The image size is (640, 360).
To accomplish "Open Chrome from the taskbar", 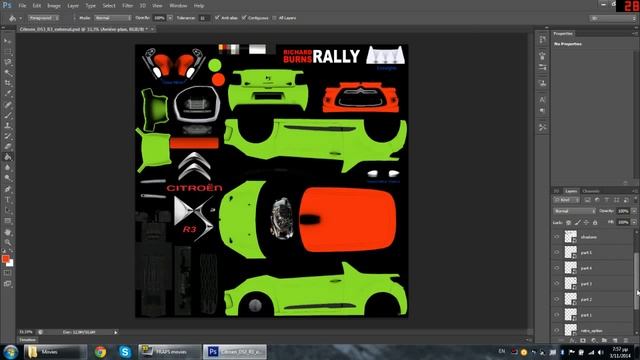I will point(100,352).
